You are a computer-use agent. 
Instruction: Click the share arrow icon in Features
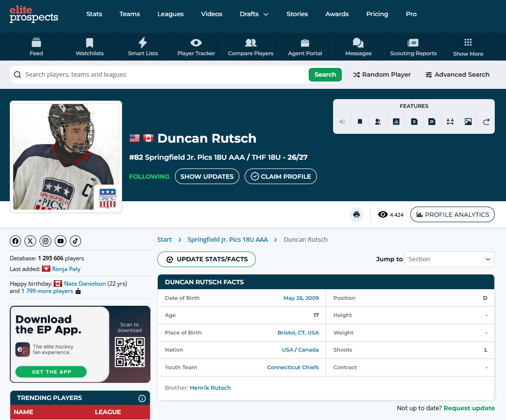point(486,122)
